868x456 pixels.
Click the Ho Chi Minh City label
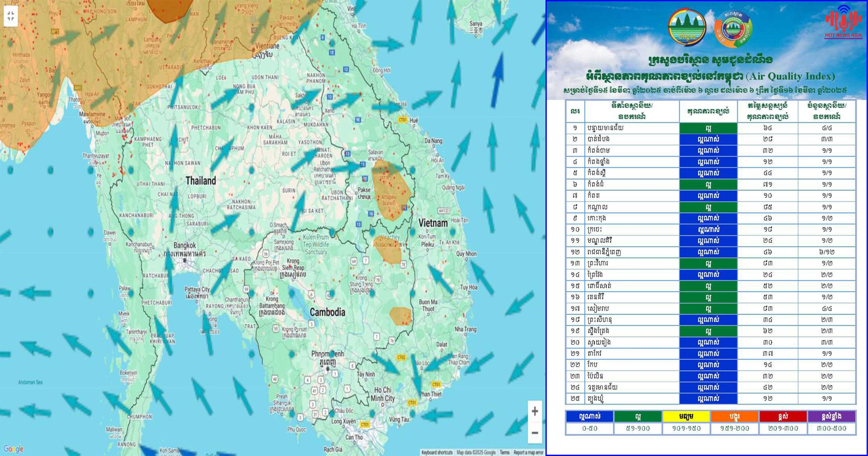(x=383, y=394)
